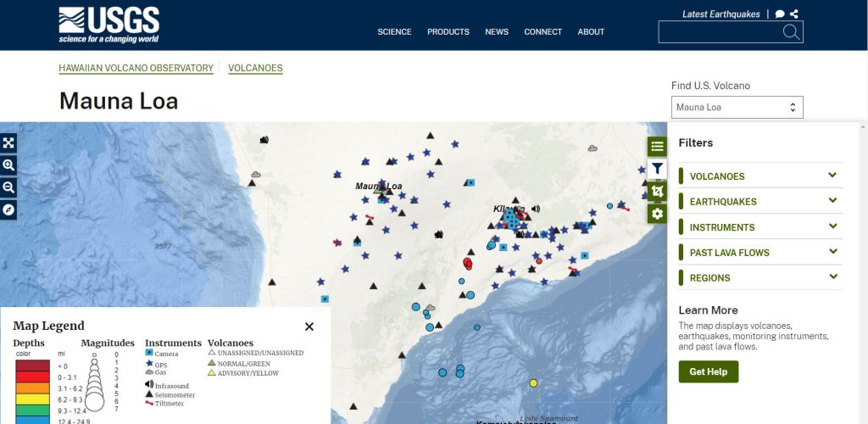
Task: Open the Science menu
Action: click(394, 32)
